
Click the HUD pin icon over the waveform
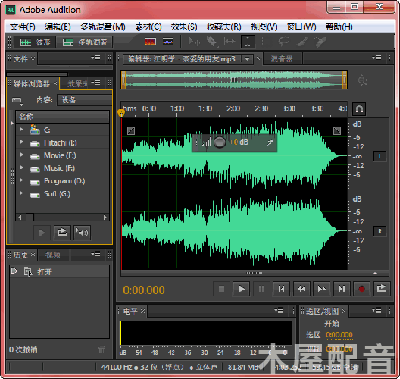[x=270, y=143]
